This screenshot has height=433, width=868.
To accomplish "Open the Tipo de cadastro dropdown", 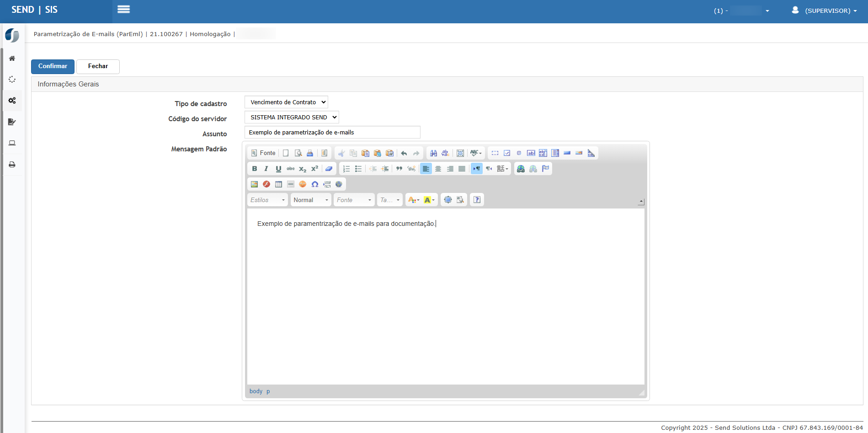I will tap(286, 102).
